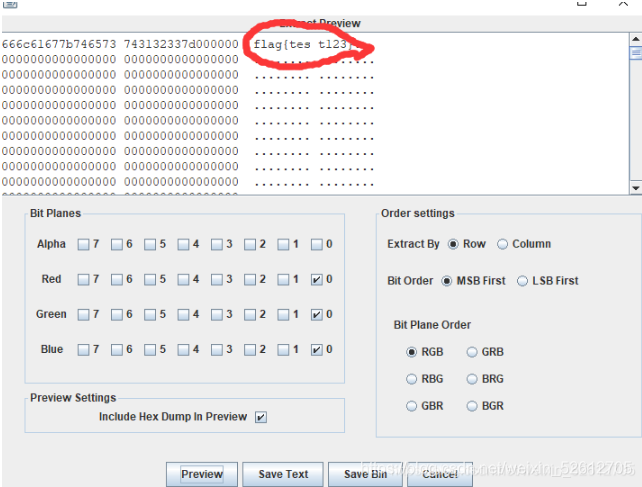This screenshot has height=487, width=642.
Task: Select Blue bit plane 7
Action: click(84, 350)
